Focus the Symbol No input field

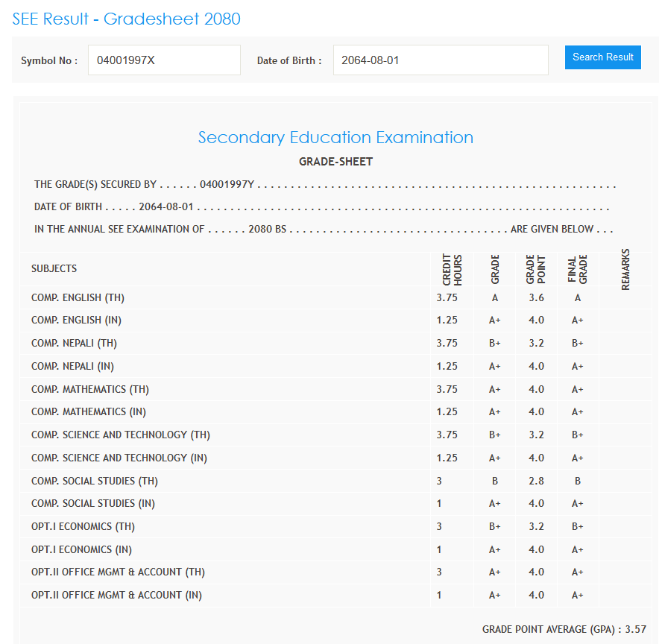(164, 60)
